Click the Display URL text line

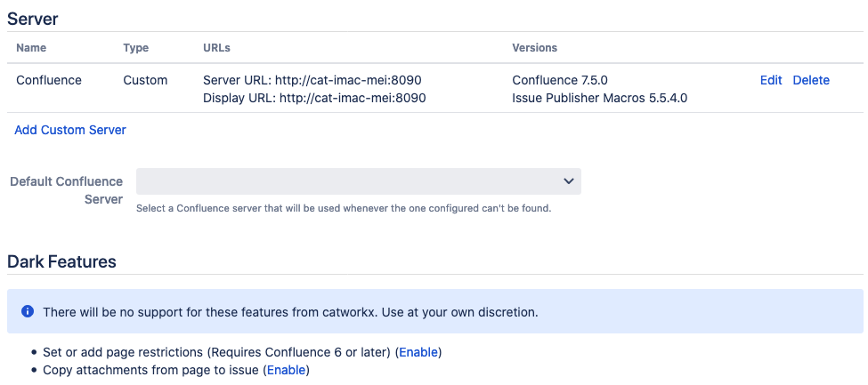point(314,99)
